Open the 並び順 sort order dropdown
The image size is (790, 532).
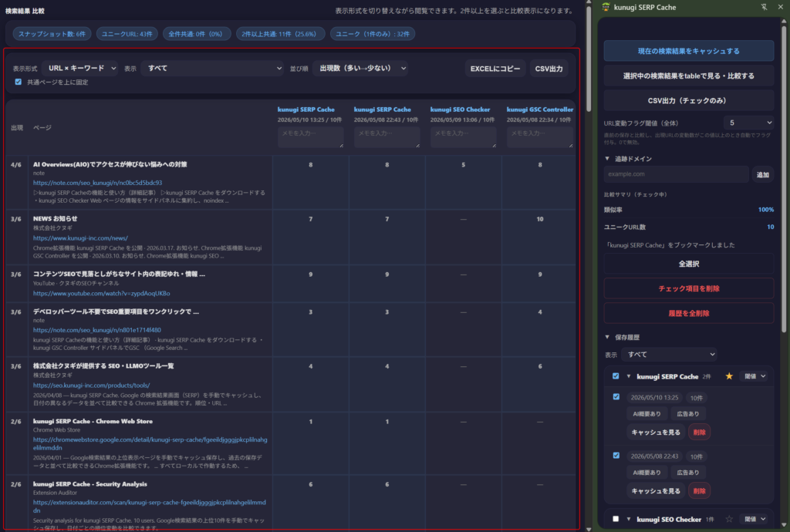(x=361, y=68)
